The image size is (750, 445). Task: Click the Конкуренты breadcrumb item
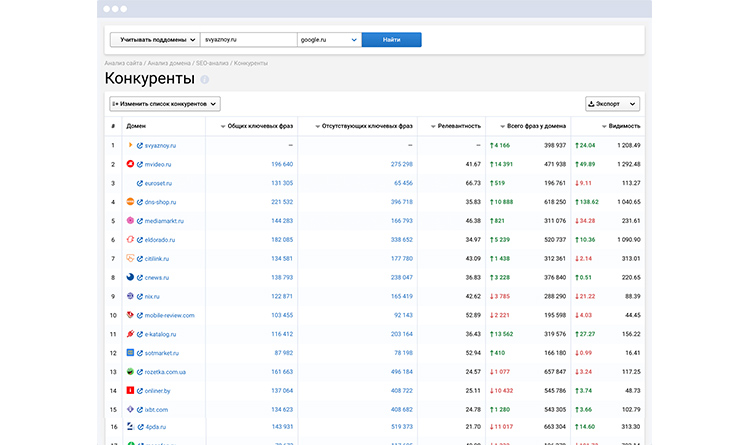(x=251, y=63)
